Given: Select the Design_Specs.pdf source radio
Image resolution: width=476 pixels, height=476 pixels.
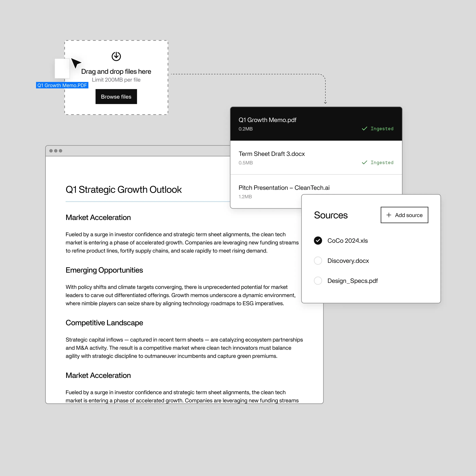Looking at the screenshot, I should [x=318, y=281].
